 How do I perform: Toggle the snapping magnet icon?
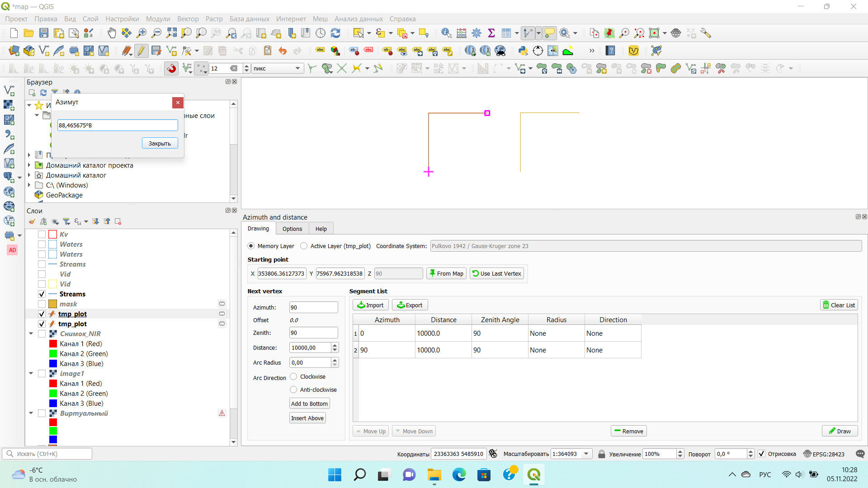click(171, 68)
